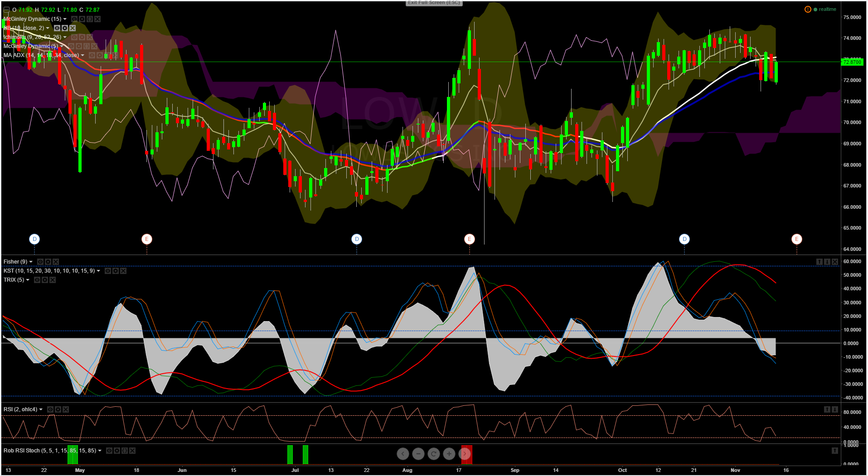The height and width of the screenshot is (476, 868).
Task: View source code of McGinley Dynamic (5)
Action: [87, 46]
